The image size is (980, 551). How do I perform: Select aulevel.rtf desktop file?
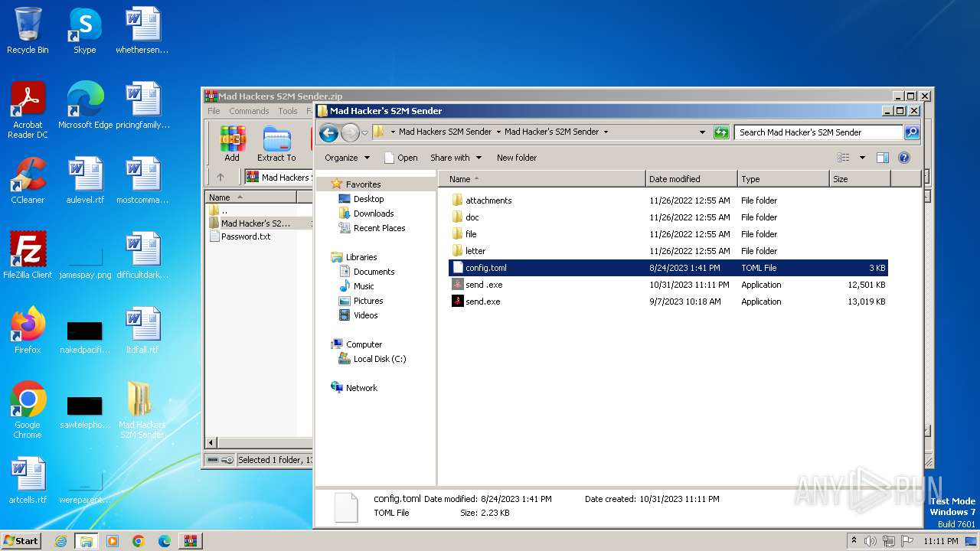coord(85,180)
